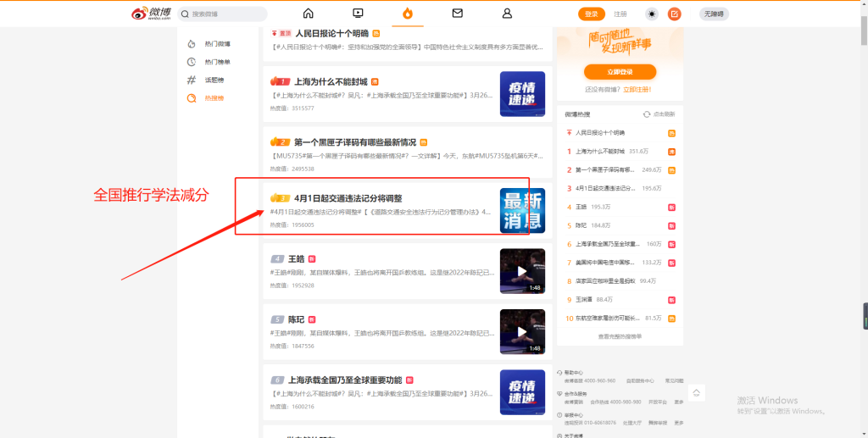Open hot search rank 9 王渊源

(583, 300)
